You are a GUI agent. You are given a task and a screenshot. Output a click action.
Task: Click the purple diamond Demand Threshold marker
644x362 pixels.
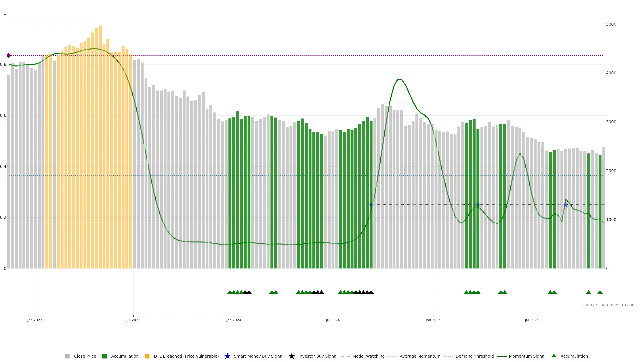click(x=9, y=55)
